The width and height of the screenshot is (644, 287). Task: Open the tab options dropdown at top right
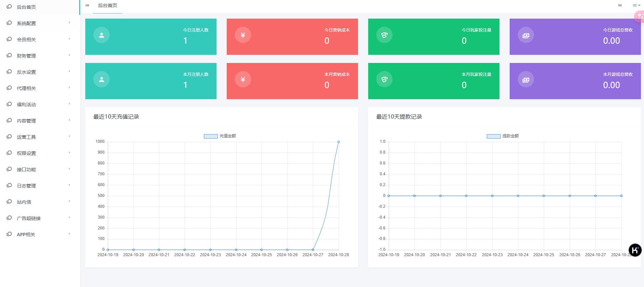coord(636,5)
